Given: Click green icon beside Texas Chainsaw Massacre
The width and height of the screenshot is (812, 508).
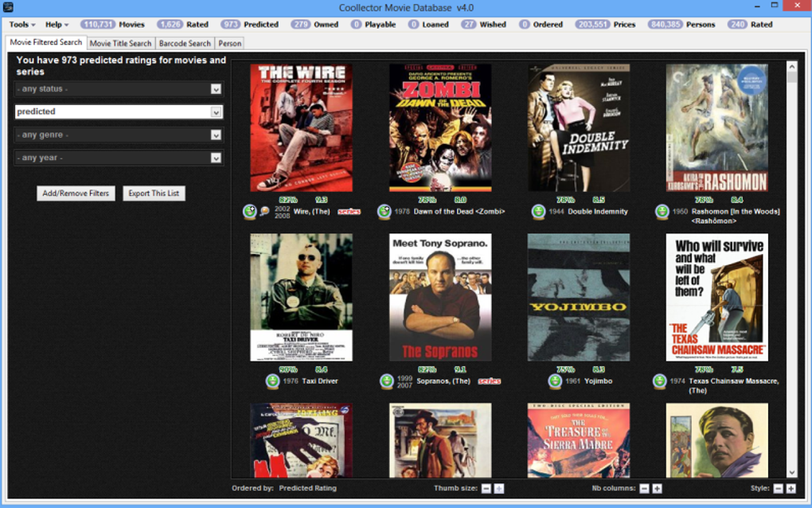Looking at the screenshot, I should [659, 381].
